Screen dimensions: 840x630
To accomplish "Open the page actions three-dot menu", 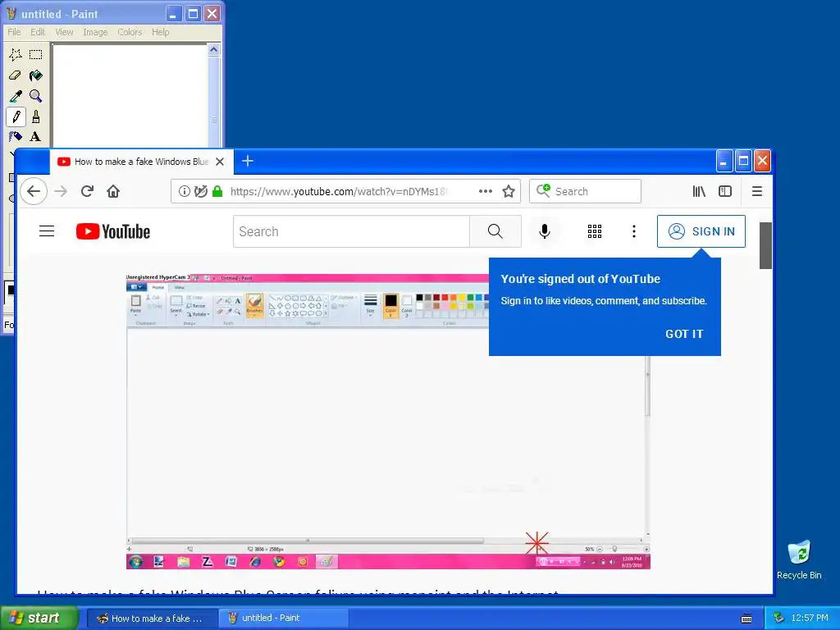I will (486, 191).
